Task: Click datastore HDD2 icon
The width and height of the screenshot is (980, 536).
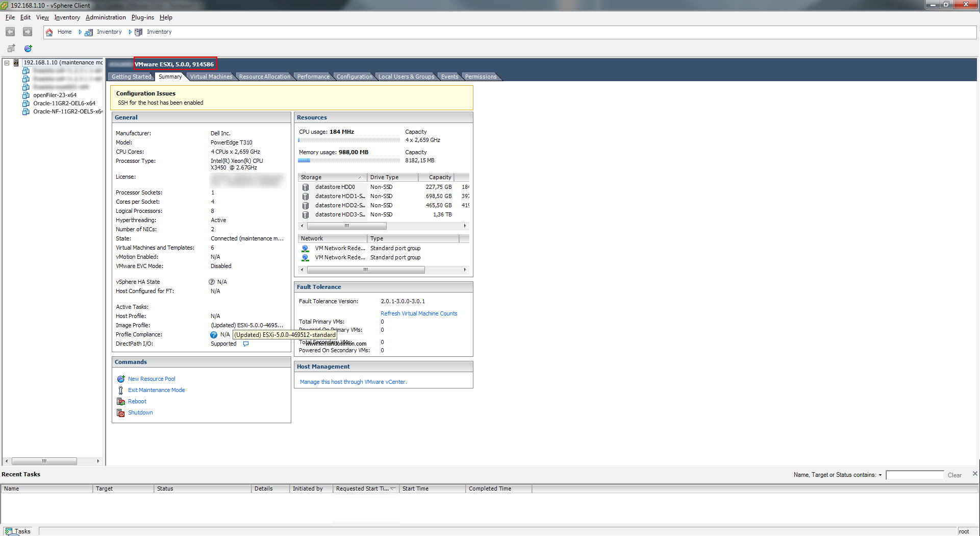Action: pyautogui.click(x=306, y=206)
